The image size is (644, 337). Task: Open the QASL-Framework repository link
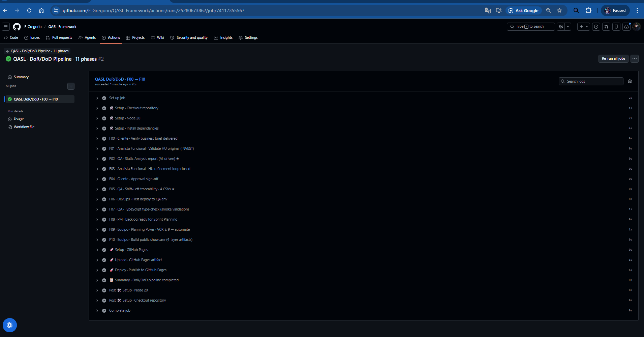click(x=62, y=27)
